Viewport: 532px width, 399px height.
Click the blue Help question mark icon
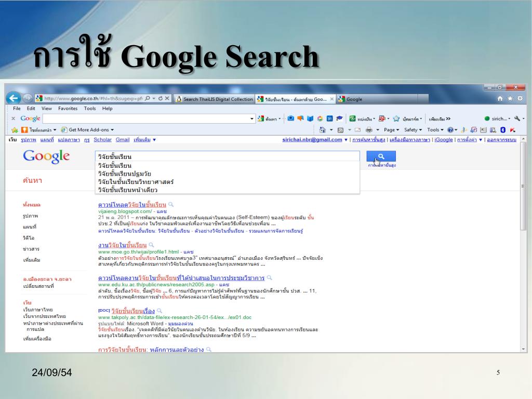450,129
